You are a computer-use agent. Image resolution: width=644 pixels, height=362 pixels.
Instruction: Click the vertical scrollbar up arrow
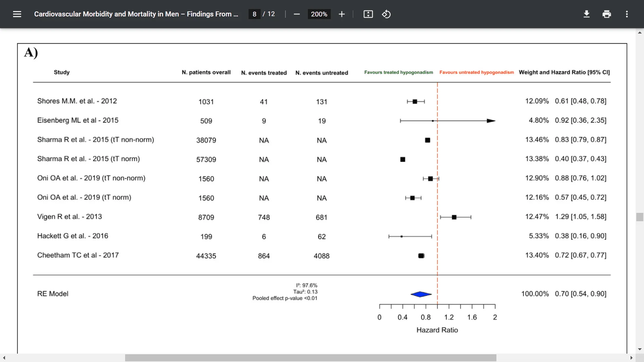[640, 33]
